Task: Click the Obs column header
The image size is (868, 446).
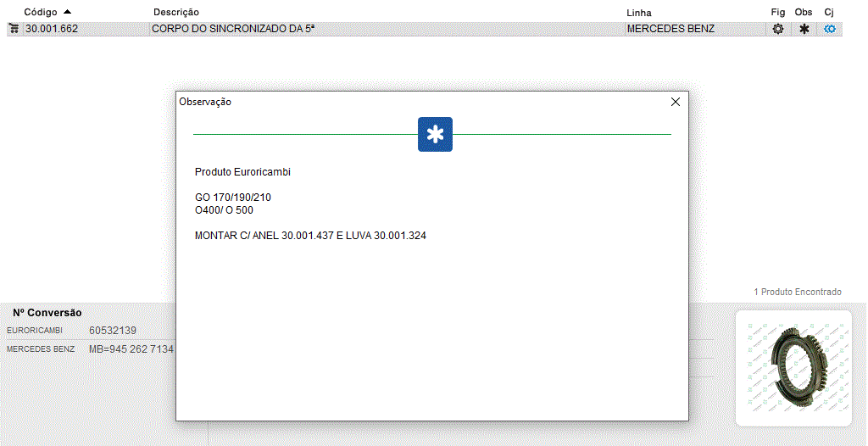Action: 804,13
